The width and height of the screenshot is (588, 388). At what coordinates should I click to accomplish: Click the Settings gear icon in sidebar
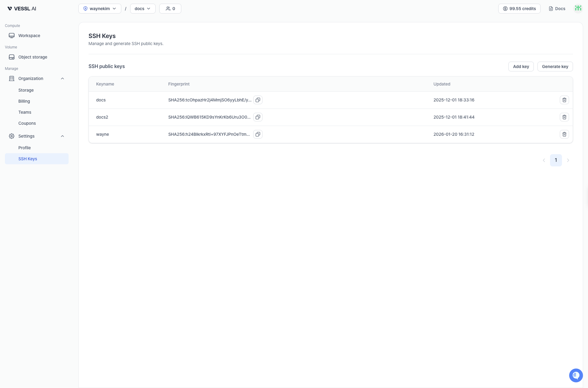coord(11,136)
